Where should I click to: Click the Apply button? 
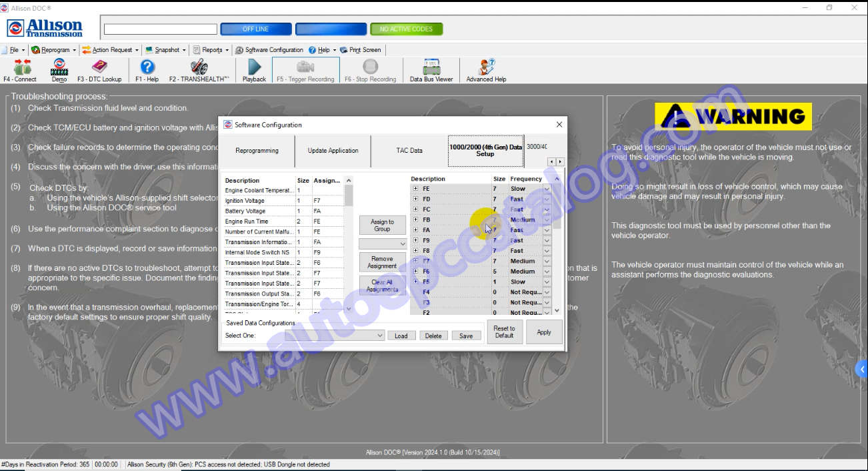tap(543, 332)
